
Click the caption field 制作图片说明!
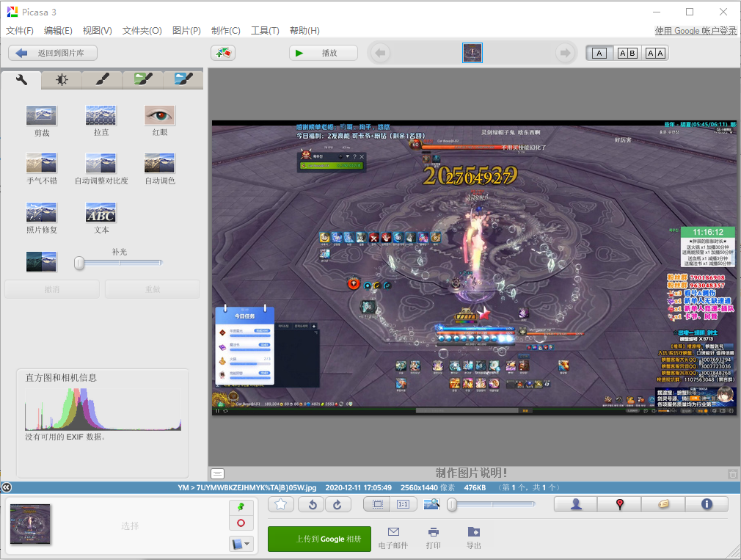pyautogui.click(x=471, y=473)
